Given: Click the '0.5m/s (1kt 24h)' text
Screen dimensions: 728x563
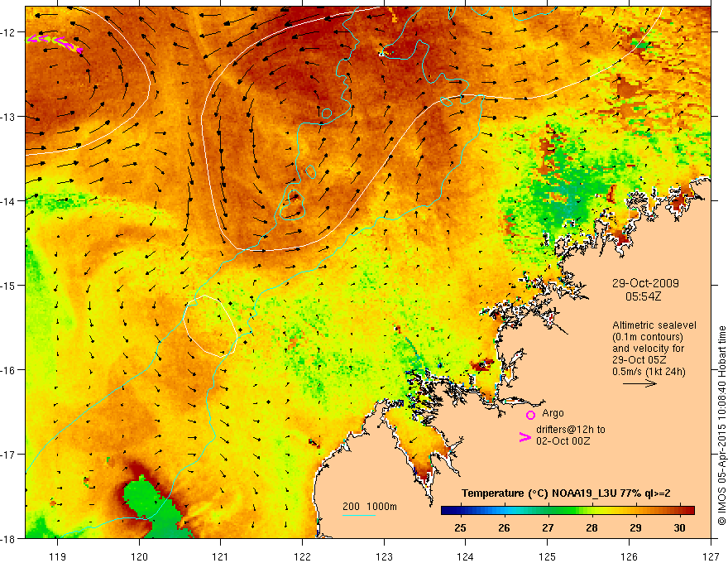Looking at the screenshot, I should 649,372.
